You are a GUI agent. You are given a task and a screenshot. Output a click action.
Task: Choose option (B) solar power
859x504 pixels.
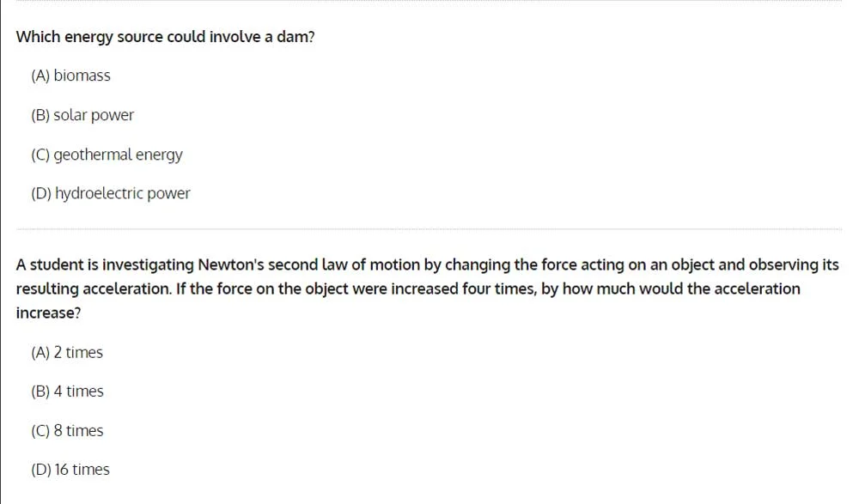[82, 115]
